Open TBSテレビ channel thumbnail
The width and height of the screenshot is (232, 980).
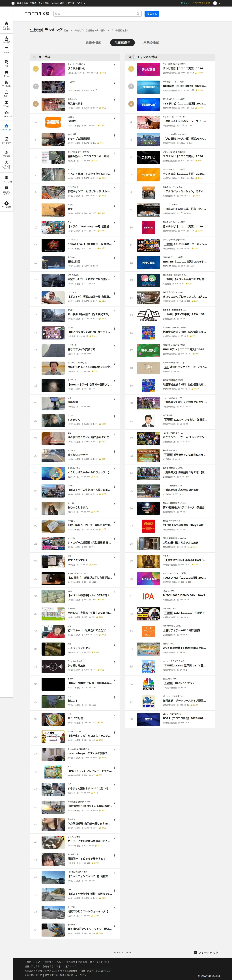(148, 105)
